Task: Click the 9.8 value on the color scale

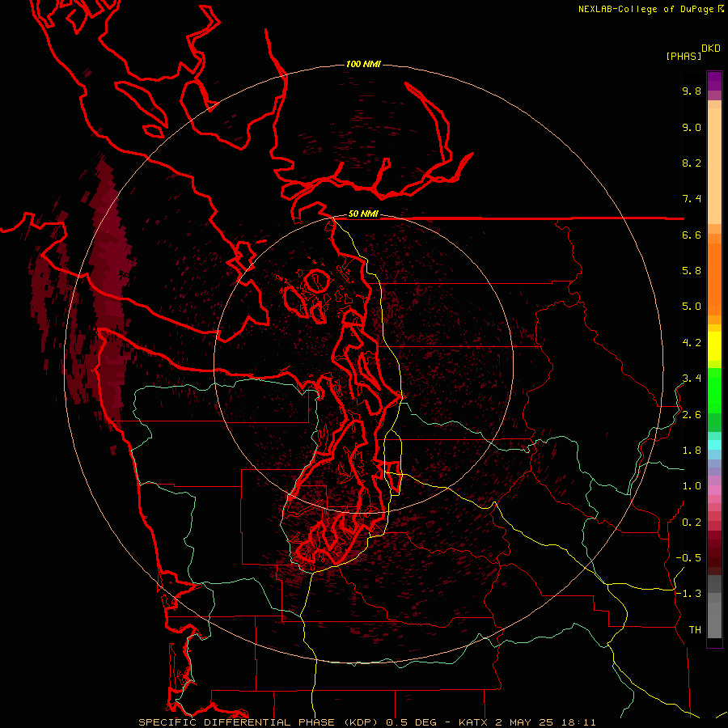Action: [692, 91]
